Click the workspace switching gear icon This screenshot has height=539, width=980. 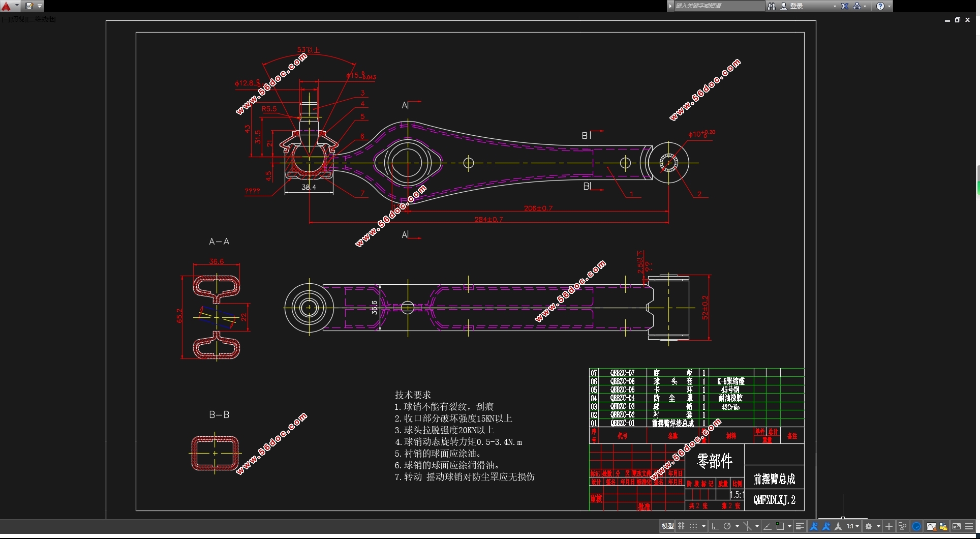tap(869, 526)
